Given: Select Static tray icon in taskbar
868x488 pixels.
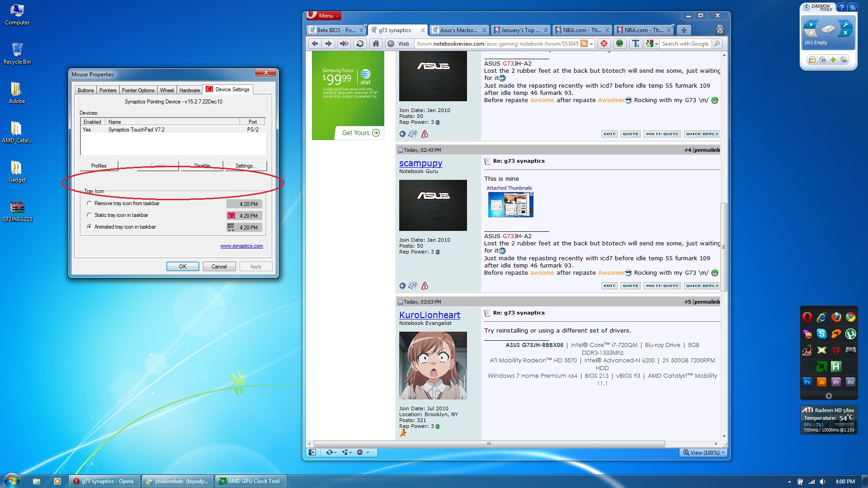Looking at the screenshot, I should pyautogui.click(x=90, y=215).
